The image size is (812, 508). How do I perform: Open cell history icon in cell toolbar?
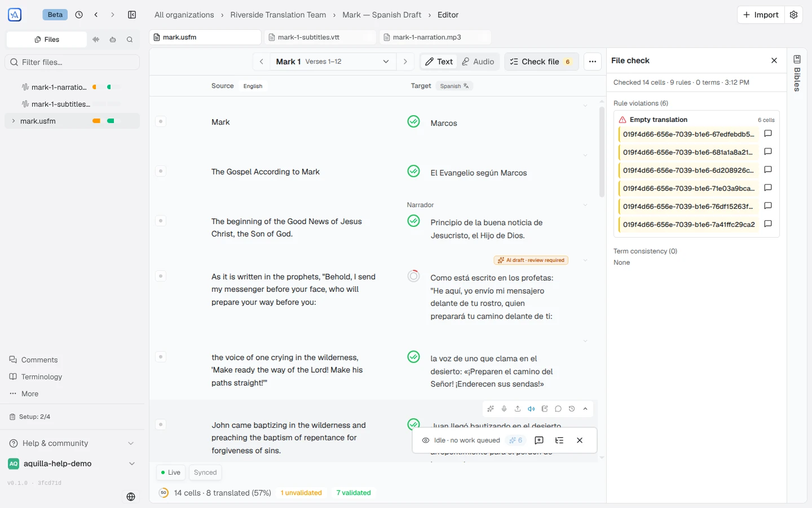coord(572,409)
